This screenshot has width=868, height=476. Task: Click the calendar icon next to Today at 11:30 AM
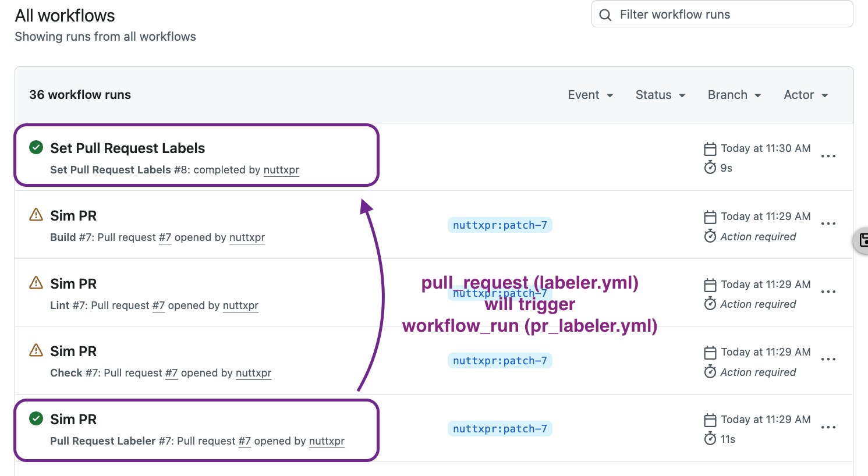tap(710, 148)
